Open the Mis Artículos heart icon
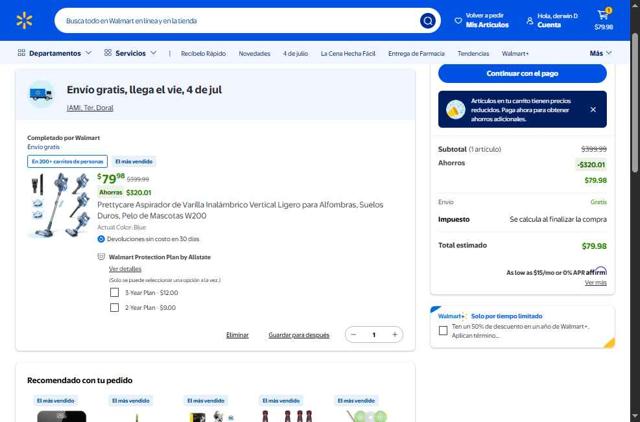 [458, 20]
